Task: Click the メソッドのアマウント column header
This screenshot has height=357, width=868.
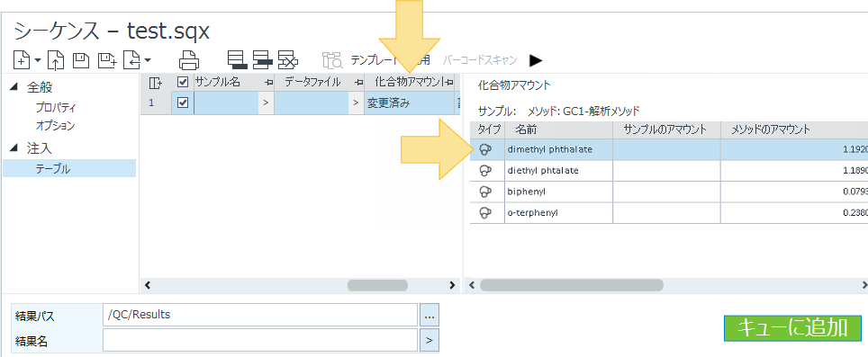Action: 794,129
